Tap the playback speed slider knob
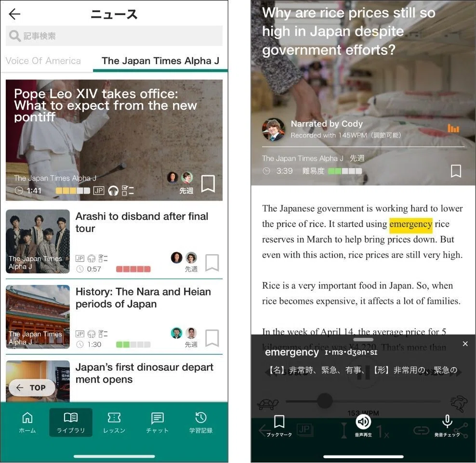The height and width of the screenshot is (463, 476). coord(325,401)
